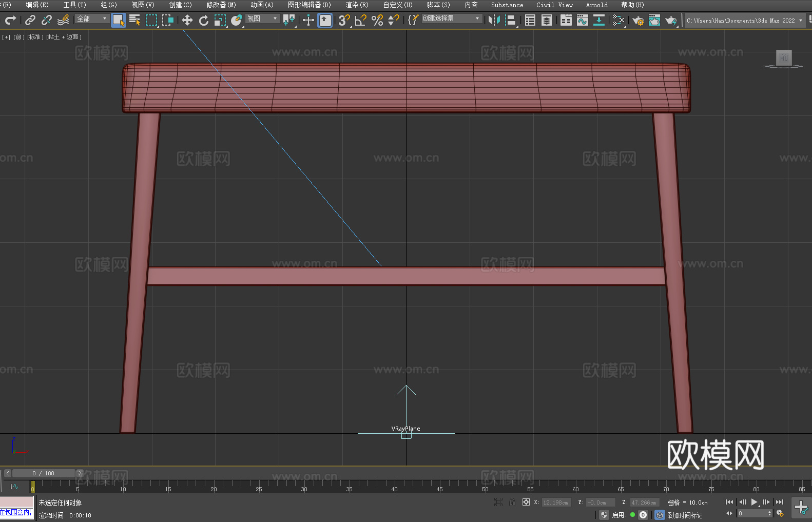Toggle the Angle Snap button

pyautogui.click(x=361, y=20)
